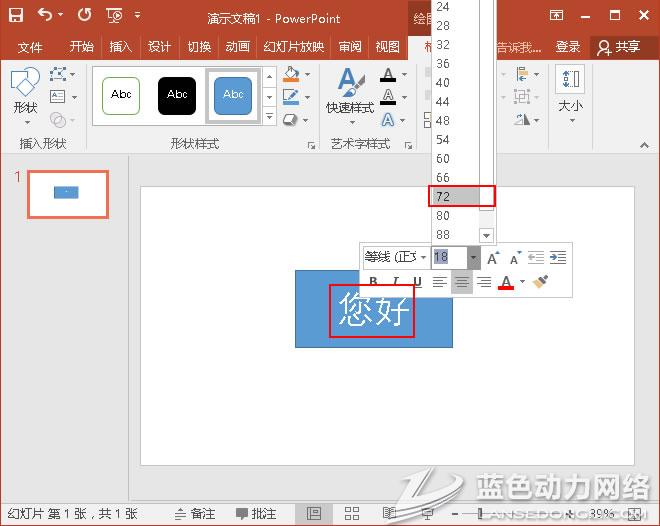The height and width of the screenshot is (526, 660).
Task: Open the slide sorter view icon
Action: (352, 513)
